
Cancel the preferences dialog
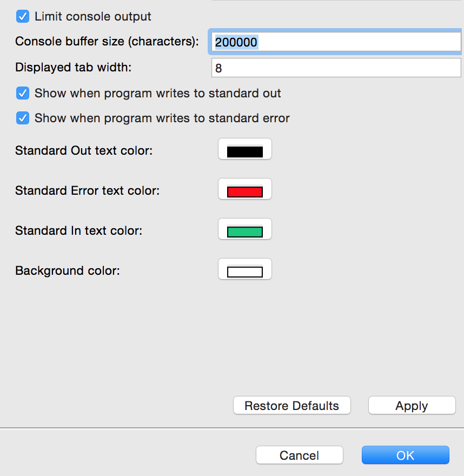[x=299, y=455]
